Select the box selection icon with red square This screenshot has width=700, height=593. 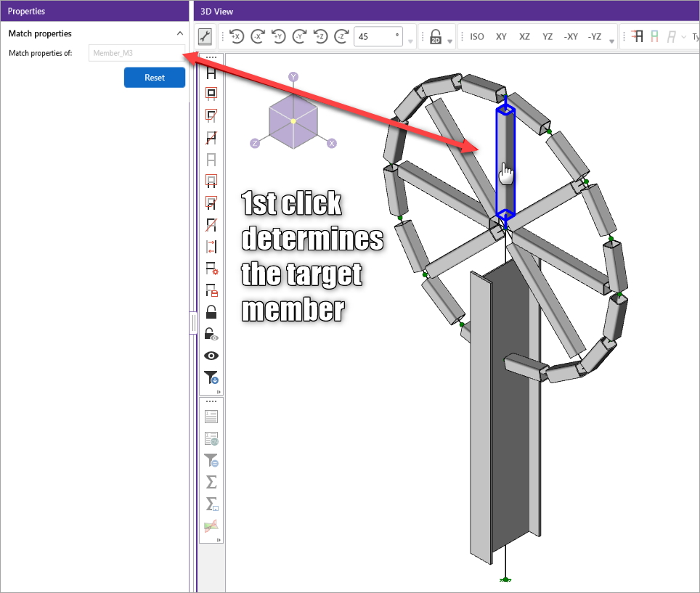click(211, 93)
